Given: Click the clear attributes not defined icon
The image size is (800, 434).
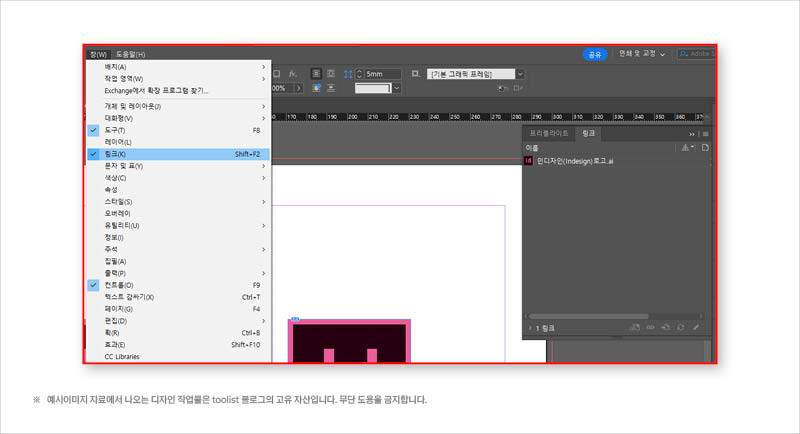Looking at the screenshot, I should click(x=518, y=88).
